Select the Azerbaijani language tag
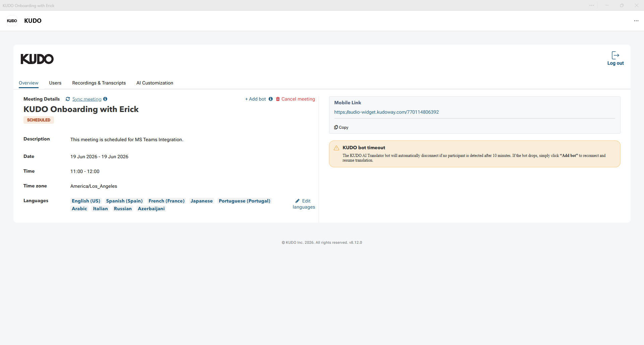644x345 pixels. [x=151, y=209]
